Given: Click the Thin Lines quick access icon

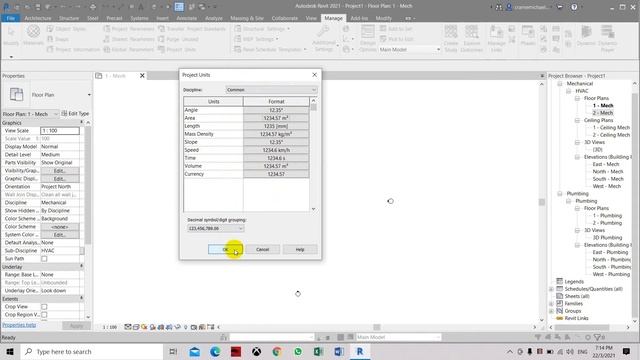Looking at the screenshot, I should (x=179, y=7).
